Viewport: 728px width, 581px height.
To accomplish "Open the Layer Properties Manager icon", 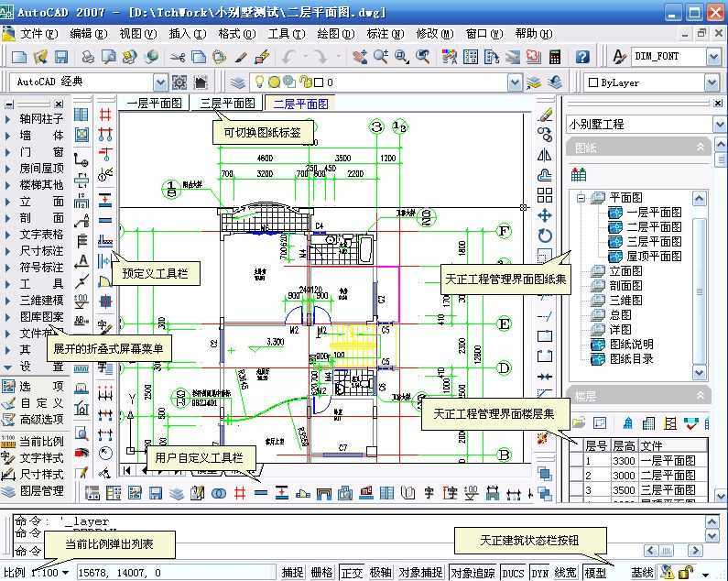I will [238, 82].
